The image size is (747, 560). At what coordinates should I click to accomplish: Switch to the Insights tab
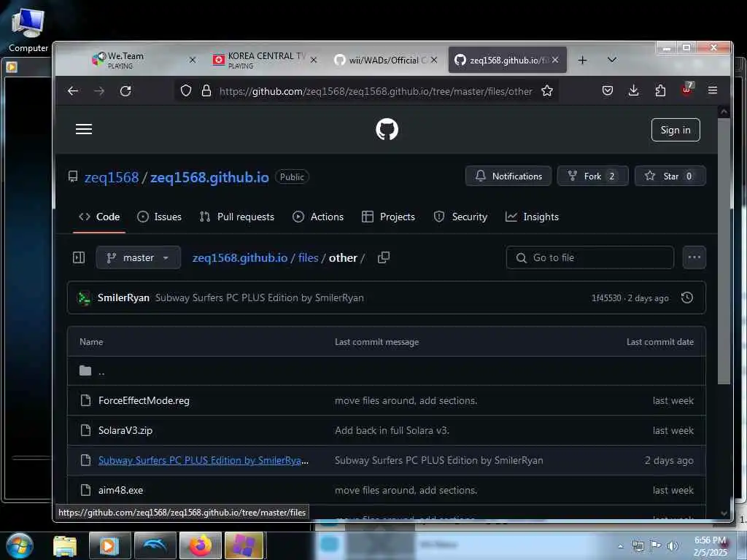tap(532, 217)
